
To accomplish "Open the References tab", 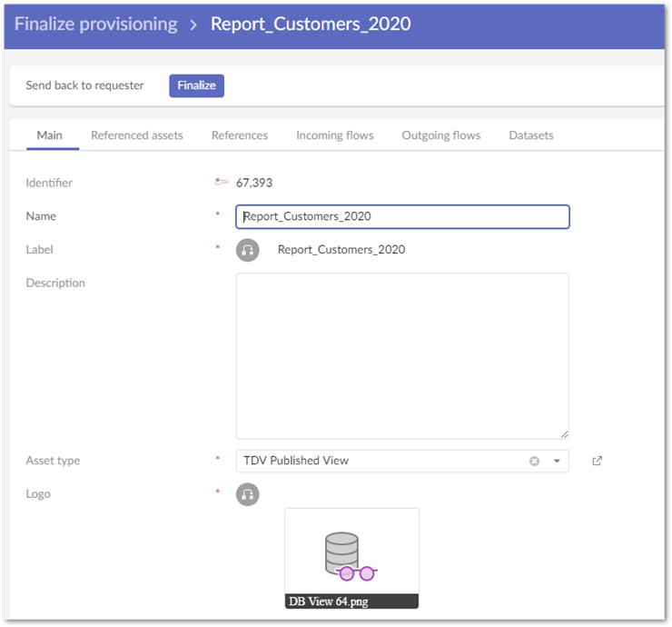I will pos(240,135).
